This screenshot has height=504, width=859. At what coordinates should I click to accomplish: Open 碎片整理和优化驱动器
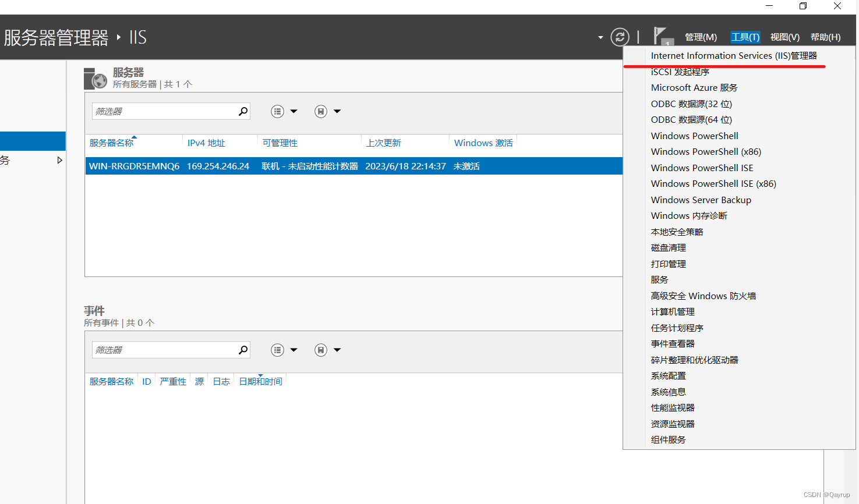[695, 360]
